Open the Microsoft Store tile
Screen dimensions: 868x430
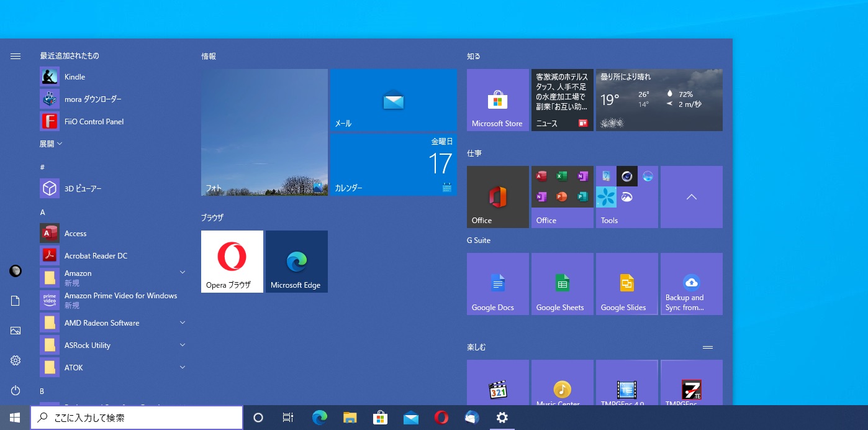[x=498, y=100]
